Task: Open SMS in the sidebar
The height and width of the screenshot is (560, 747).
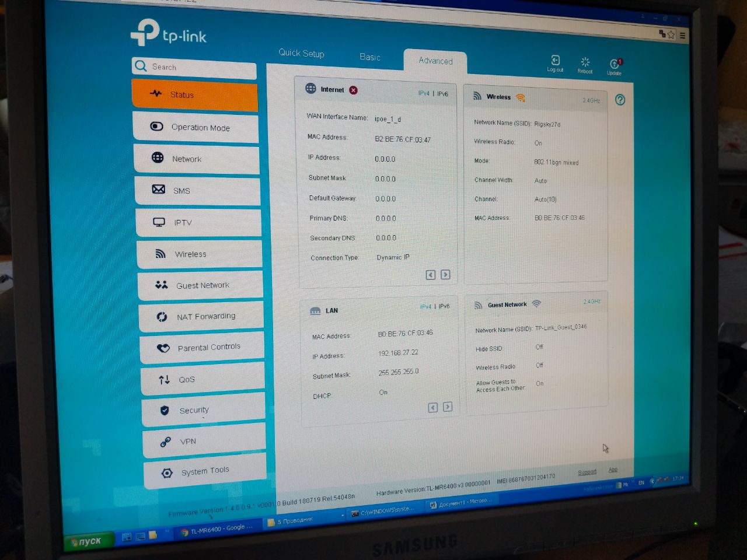Action: point(198,190)
